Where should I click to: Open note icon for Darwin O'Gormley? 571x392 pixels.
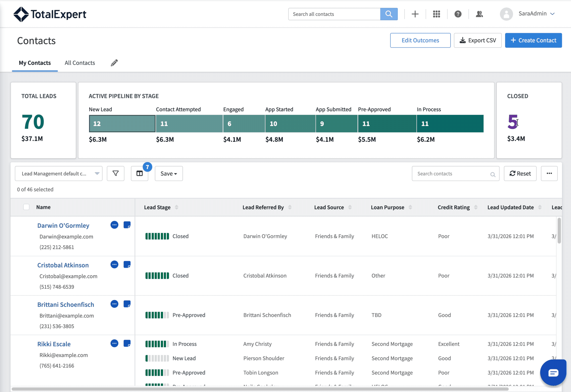coord(127,225)
